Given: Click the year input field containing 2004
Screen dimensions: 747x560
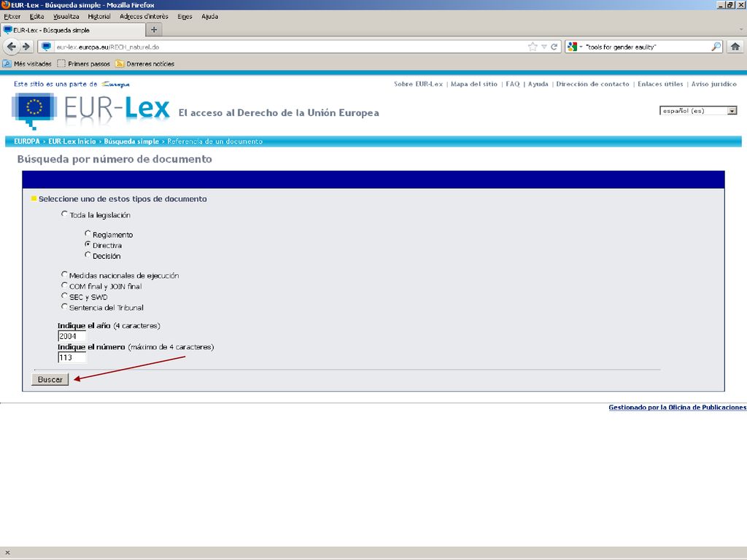Looking at the screenshot, I should (72, 336).
